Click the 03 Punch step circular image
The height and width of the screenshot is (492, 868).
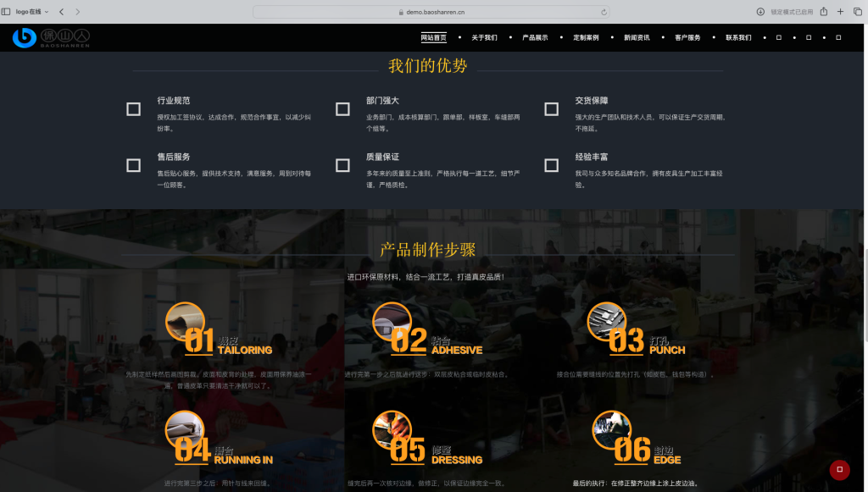[x=607, y=322]
